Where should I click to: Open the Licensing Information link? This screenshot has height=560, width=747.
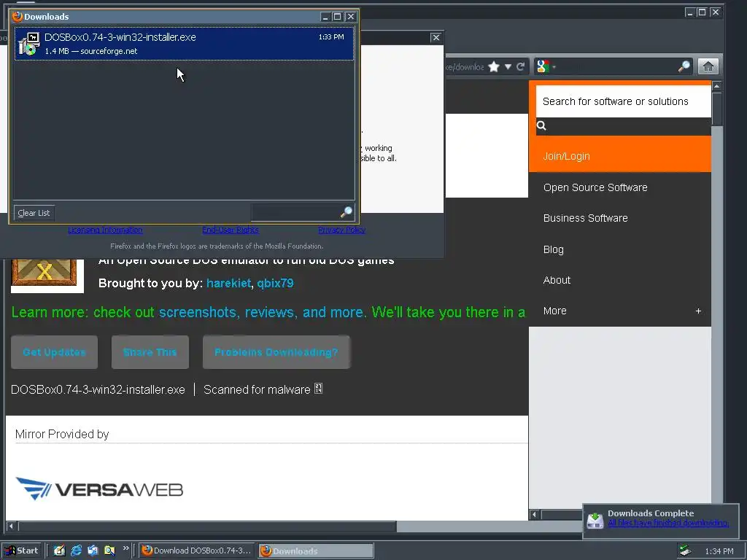(105, 230)
